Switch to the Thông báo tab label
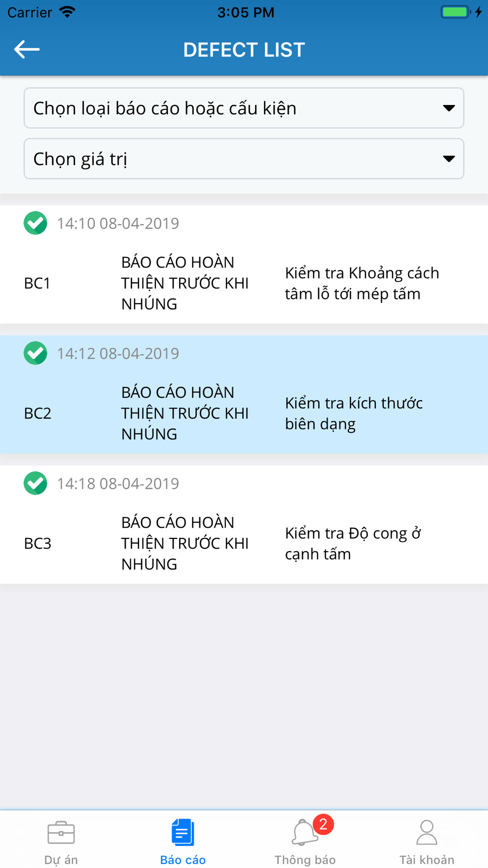488x868 pixels. tap(305, 860)
